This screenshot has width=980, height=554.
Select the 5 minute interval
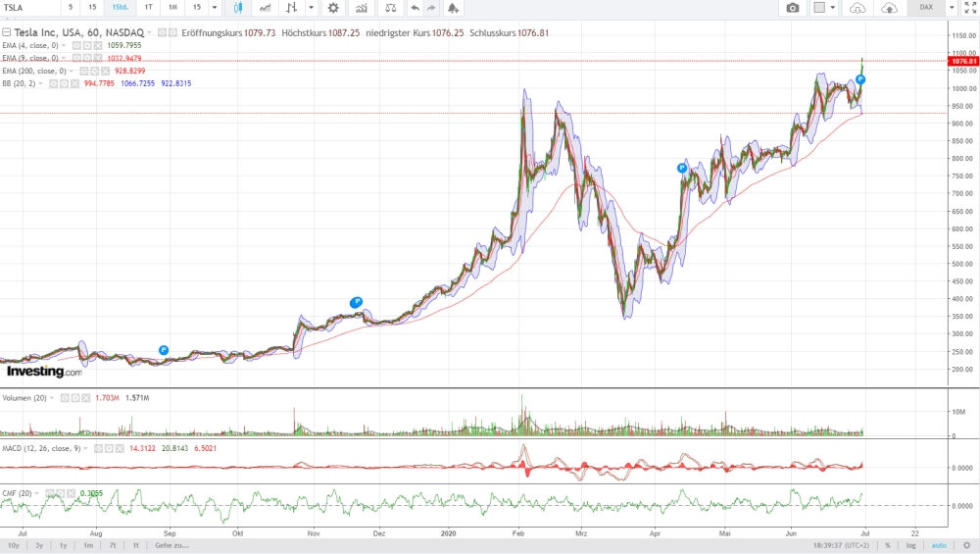[71, 8]
